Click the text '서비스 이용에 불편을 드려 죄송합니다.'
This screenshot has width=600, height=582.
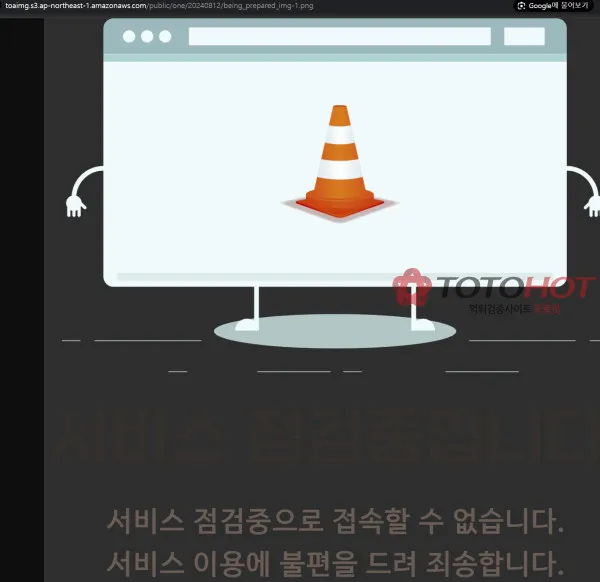(335, 564)
